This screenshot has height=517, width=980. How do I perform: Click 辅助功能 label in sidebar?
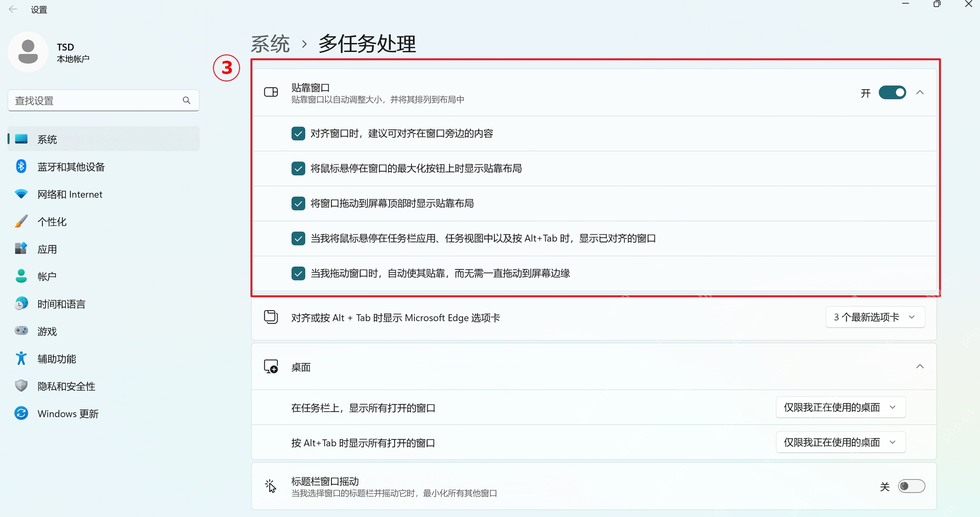pos(57,359)
